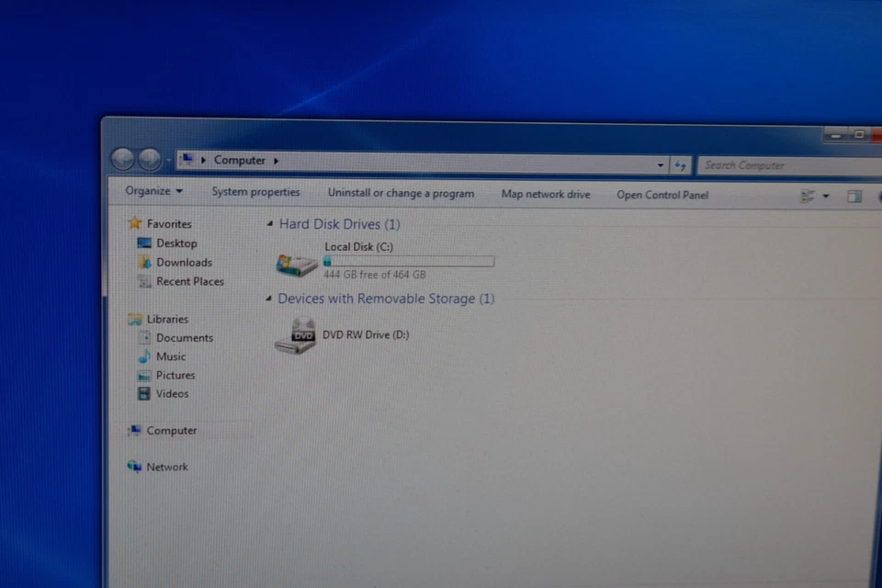Open the Local Disk (C:) drive

(x=358, y=246)
